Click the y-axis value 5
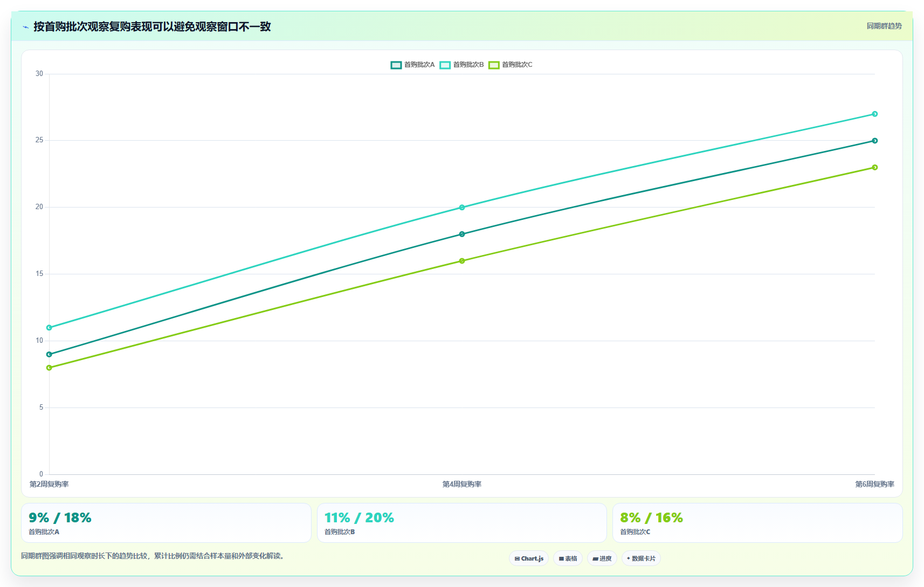The height and width of the screenshot is (587, 924). (x=41, y=408)
